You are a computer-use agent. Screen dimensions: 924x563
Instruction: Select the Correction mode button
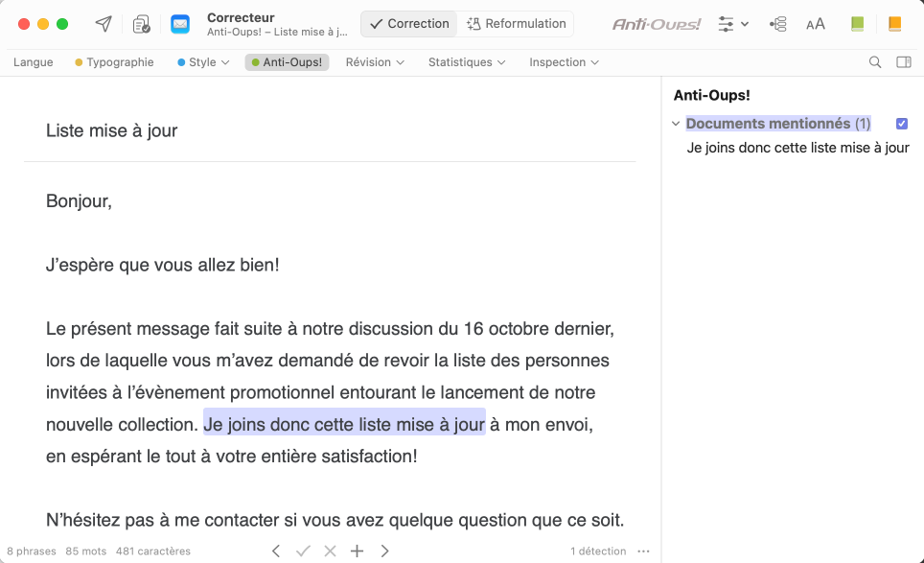pyautogui.click(x=408, y=24)
